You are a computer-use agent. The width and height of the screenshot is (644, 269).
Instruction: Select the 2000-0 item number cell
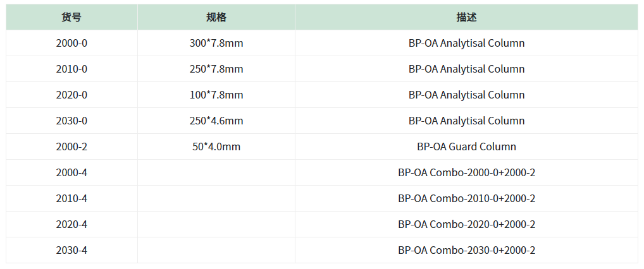coord(71,43)
